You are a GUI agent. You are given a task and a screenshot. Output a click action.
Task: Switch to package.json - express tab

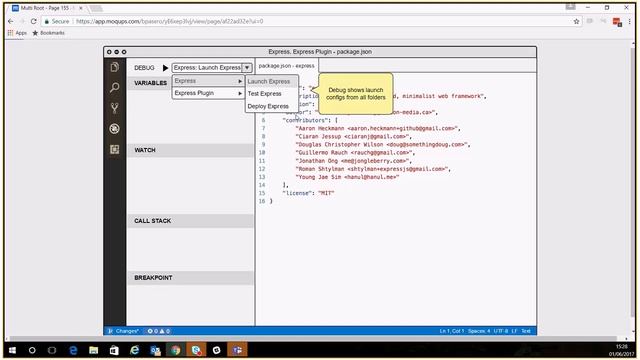click(x=287, y=66)
